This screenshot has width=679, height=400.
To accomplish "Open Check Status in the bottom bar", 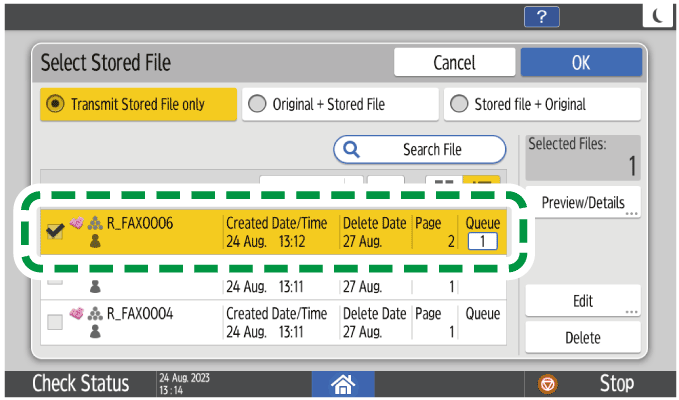I will (80, 383).
